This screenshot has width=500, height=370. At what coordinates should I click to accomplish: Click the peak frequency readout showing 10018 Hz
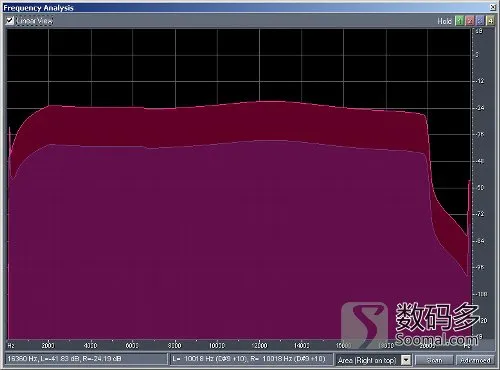tap(251, 359)
